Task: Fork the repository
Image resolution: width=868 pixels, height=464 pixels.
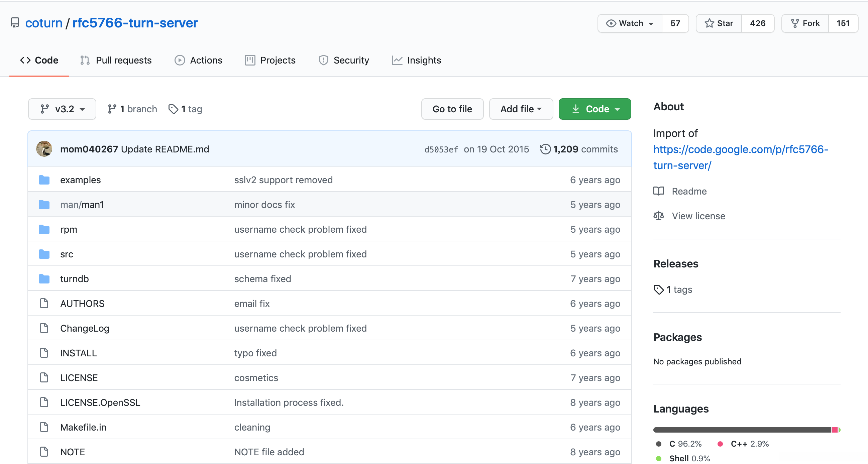Action: click(805, 23)
